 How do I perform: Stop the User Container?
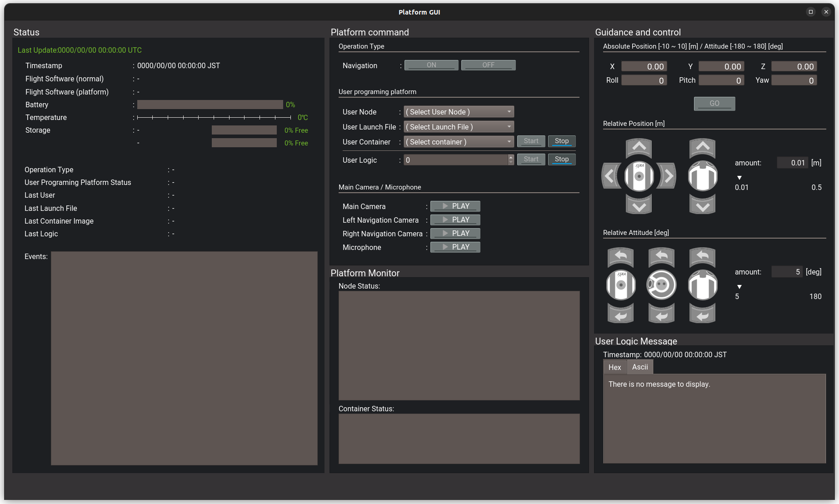click(562, 141)
